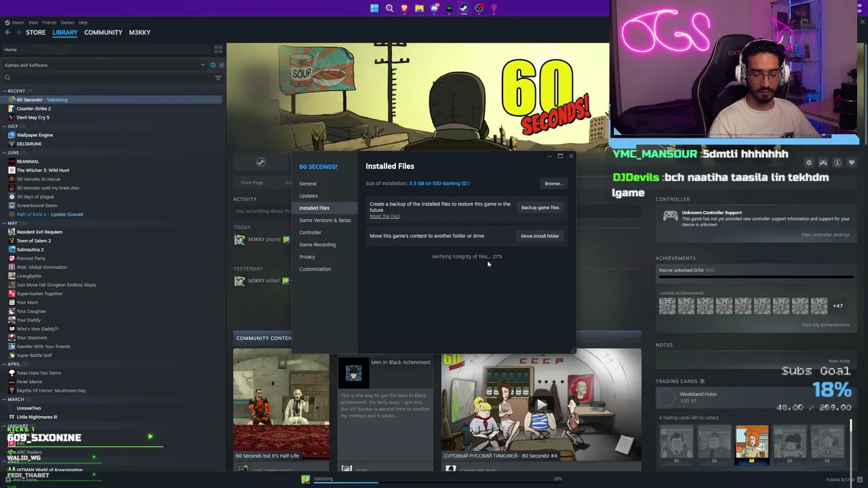The width and height of the screenshot is (868, 488).
Task: Launch Brave browser from the taskbar
Action: point(404,8)
